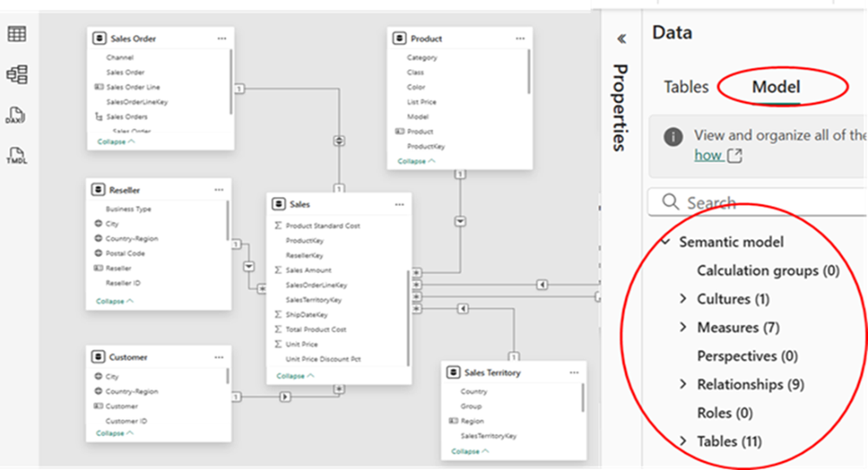Click the Sales table's vertical scrollbar
Image resolution: width=868 pixels, height=470 pixels.
click(x=408, y=315)
